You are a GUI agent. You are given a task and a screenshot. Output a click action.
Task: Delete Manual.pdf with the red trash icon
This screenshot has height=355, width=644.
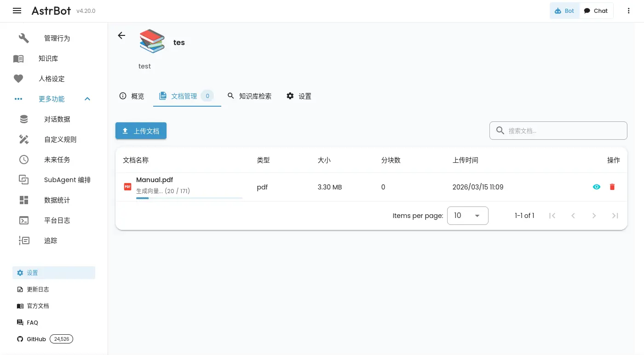click(x=612, y=187)
